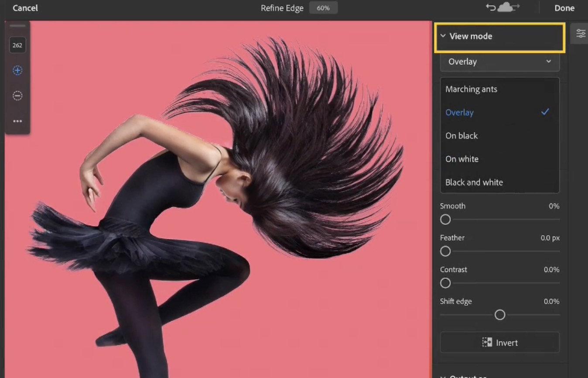The width and height of the screenshot is (588, 378).
Task: Click the Smooth 0% value
Action: point(554,206)
